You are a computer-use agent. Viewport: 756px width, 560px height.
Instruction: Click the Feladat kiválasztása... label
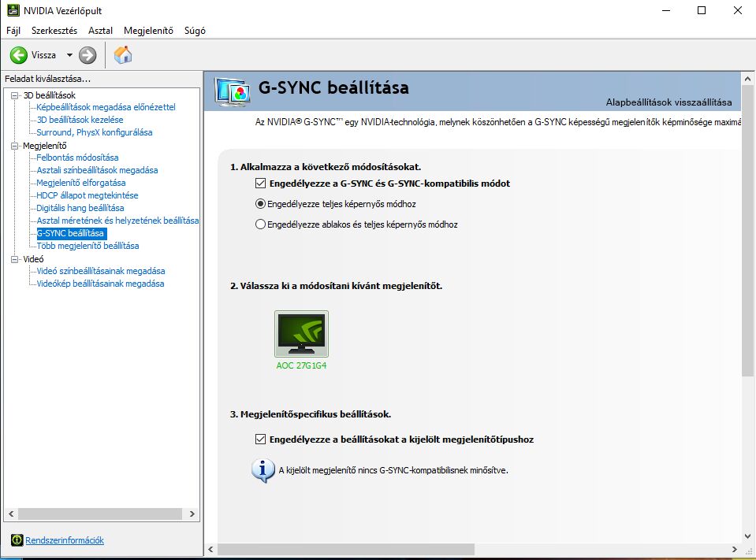tap(48, 79)
